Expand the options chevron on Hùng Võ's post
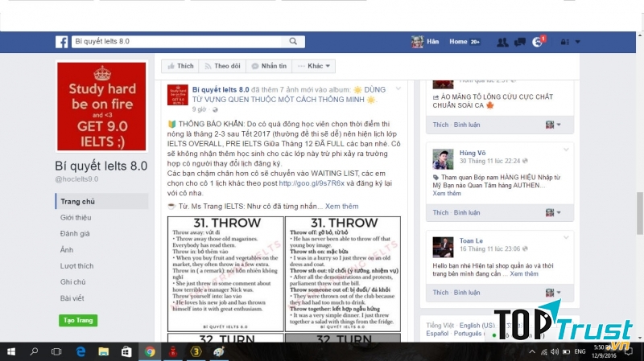Image resolution: width=644 pixels, height=361 pixels. point(567,150)
